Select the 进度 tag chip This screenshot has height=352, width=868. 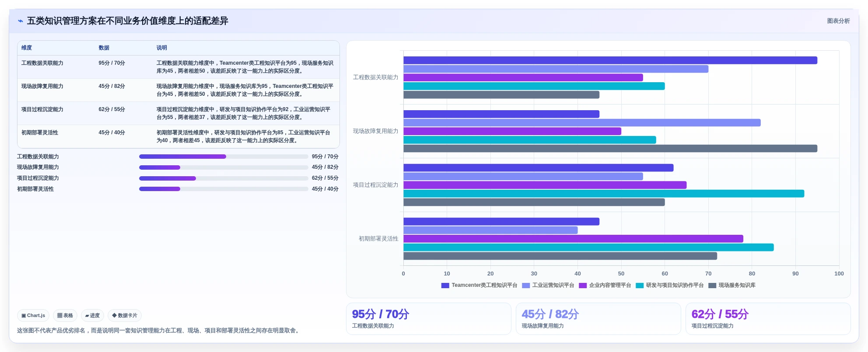(92, 315)
